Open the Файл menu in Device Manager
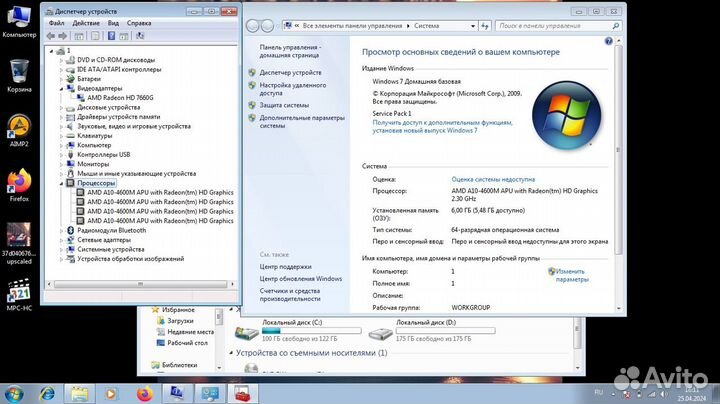The width and height of the screenshot is (720, 404). 56,23
